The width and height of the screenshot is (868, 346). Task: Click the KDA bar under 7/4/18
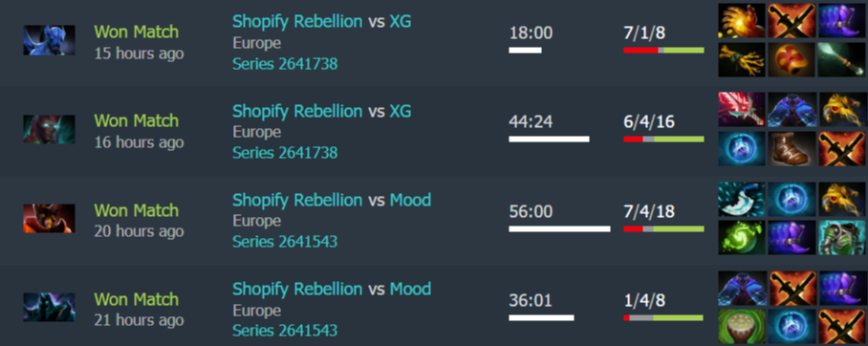(x=663, y=228)
